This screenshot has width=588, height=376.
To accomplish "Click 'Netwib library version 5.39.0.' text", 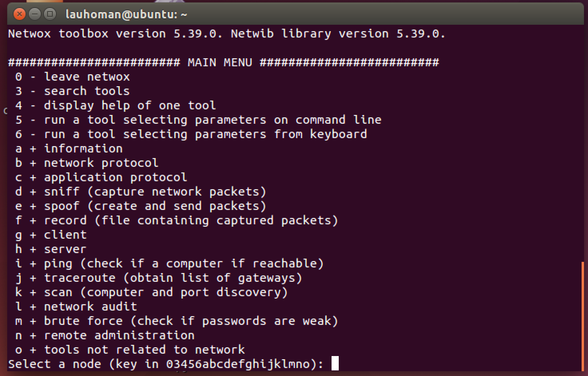I will tap(338, 34).
